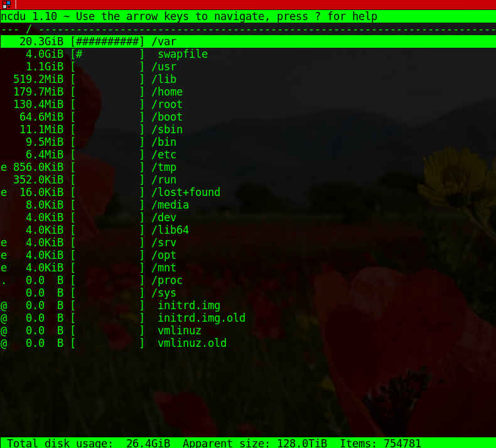The image size is (496, 448).
Task: Select the initrd.img.old entry
Action: click(248, 318)
